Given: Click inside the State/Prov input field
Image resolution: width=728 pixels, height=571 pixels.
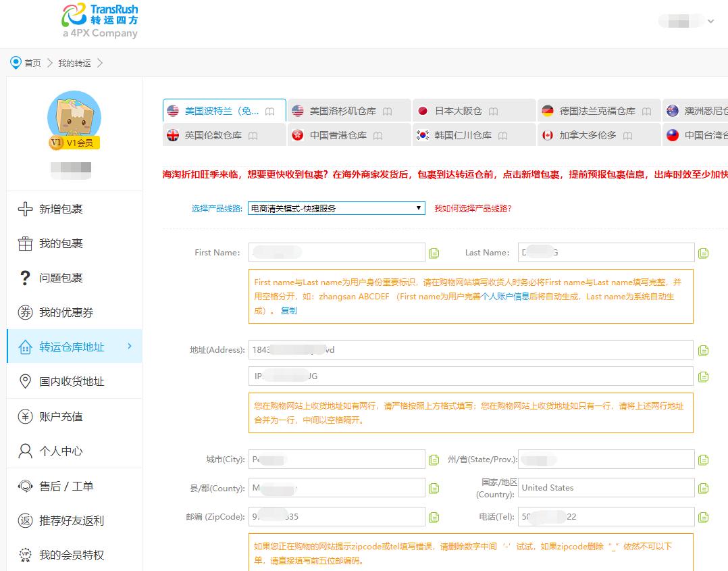Looking at the screenshot, I should pos(606,459).
